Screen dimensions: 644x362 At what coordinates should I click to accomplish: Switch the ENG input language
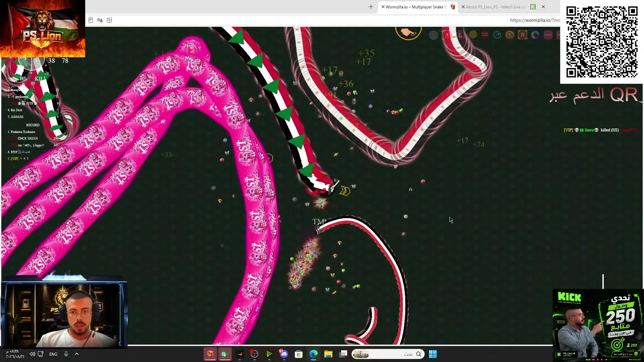coord(53,354)
